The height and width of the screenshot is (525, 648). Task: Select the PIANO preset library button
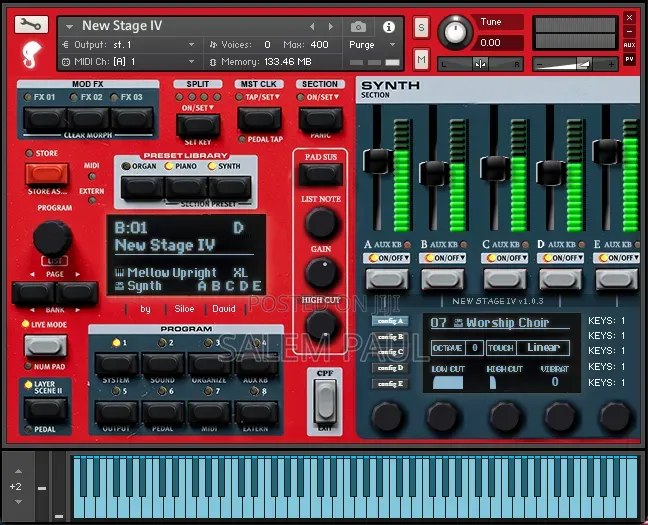point(186,188)
